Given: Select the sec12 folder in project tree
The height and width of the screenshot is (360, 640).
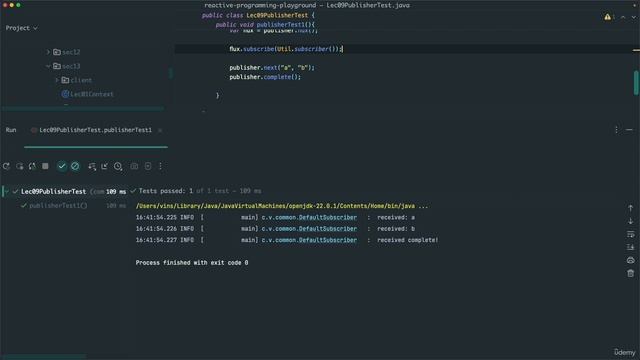Looking at the screenshot, I should point(71,52).
